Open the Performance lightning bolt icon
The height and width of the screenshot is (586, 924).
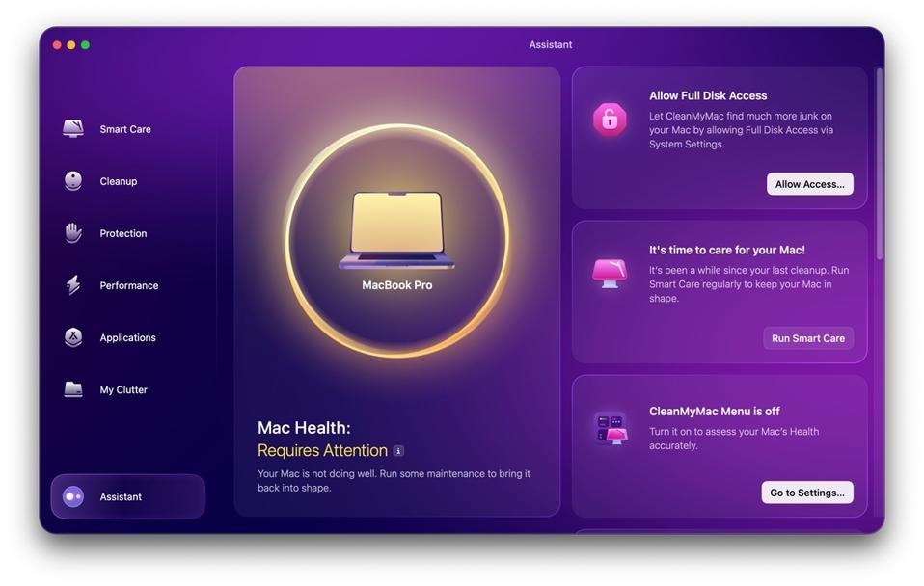click(x=73, y=285)
